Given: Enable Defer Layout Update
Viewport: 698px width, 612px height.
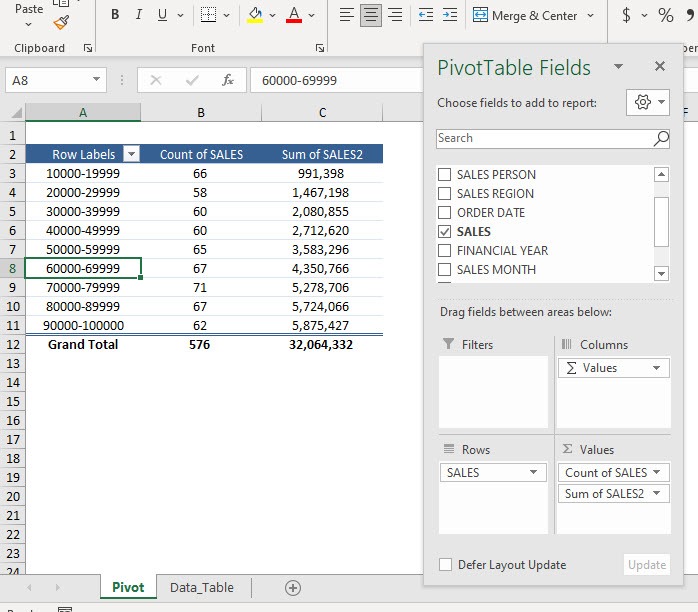Looking at the screenshot, I should tap(445, 564).
